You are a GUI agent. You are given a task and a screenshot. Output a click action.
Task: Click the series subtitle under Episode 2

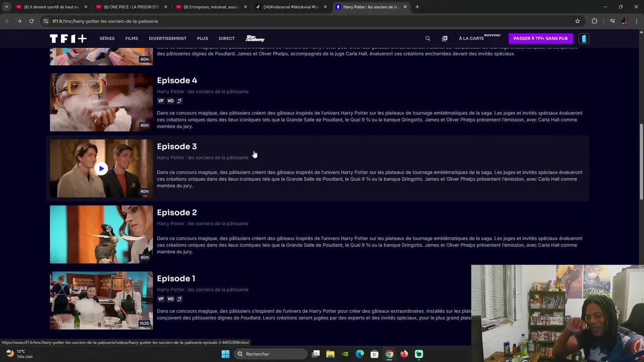[202, 224]
